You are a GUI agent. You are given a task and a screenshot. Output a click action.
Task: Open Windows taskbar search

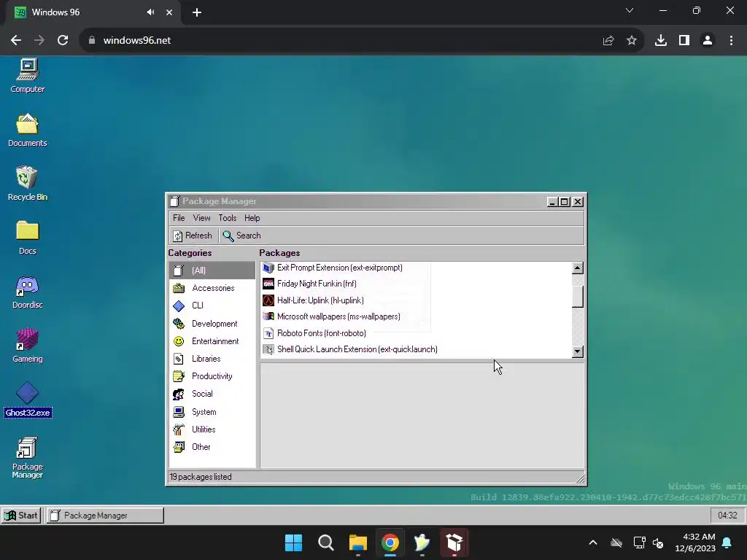pos(326,542)
